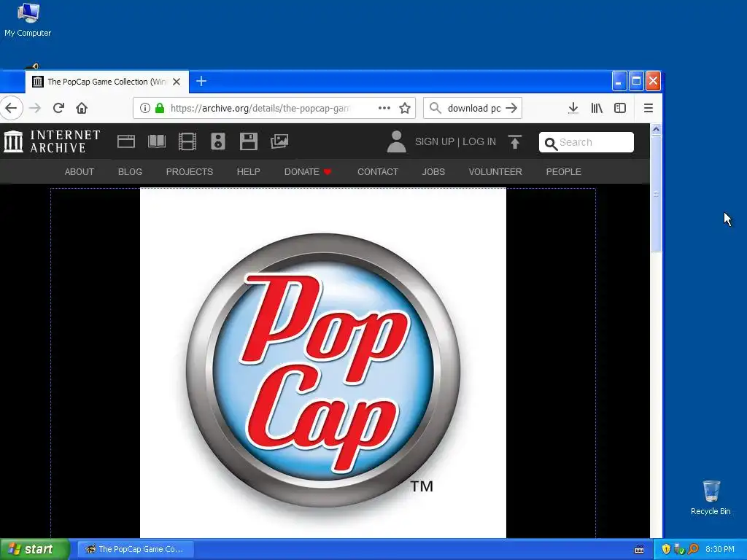Open the Video film-strip icon
Image resolution: width=747 pixels, height=560 pixels.
click(x=187, y=141)
